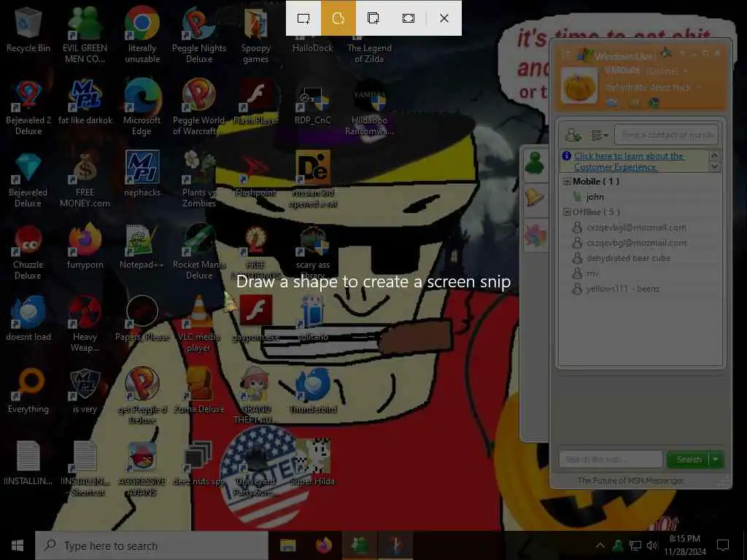Select the Fullscreen Snip mode
The width and height of the screenshot is (747, 560).
pos(409,18)
